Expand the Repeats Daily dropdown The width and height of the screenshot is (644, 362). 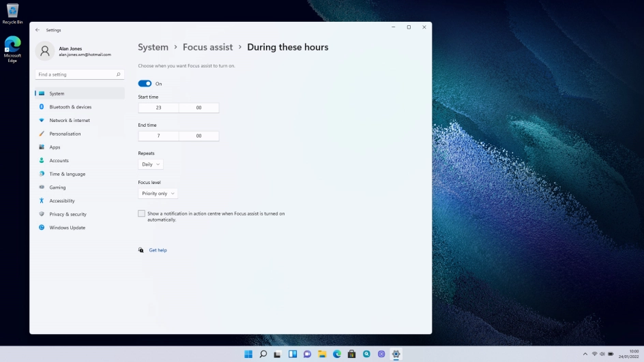point(151,164)
